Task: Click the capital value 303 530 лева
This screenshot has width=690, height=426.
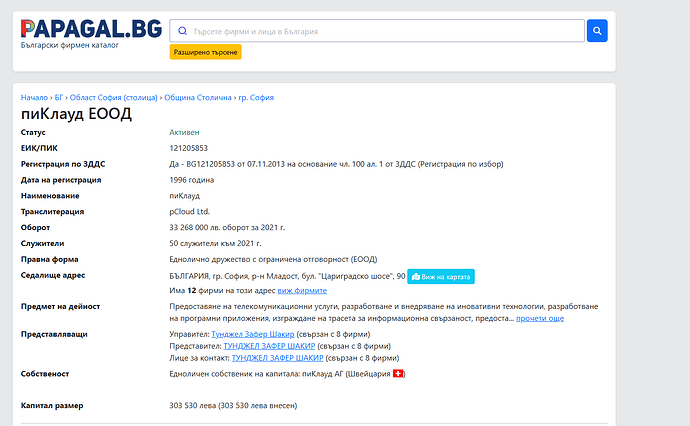Action: (x=193, y=405)
